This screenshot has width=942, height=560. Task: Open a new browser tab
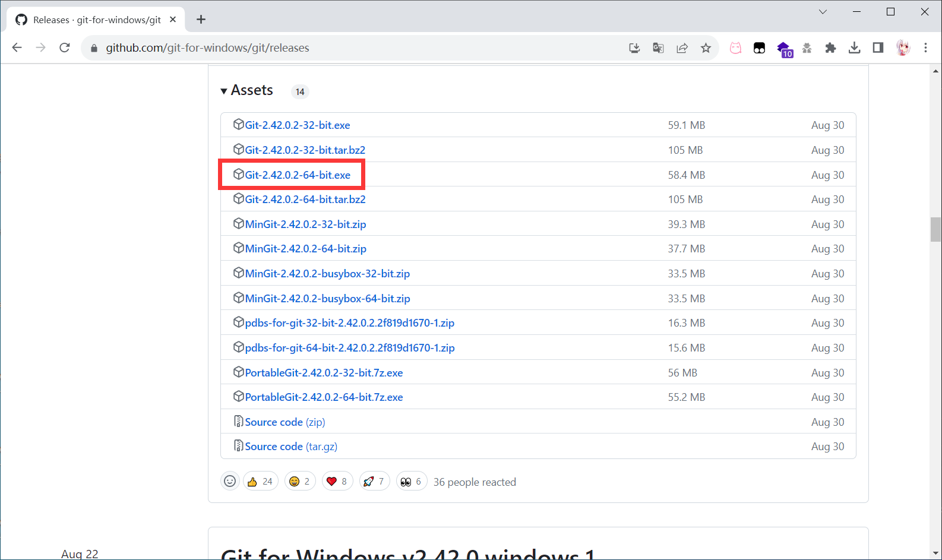coord(201,20)
